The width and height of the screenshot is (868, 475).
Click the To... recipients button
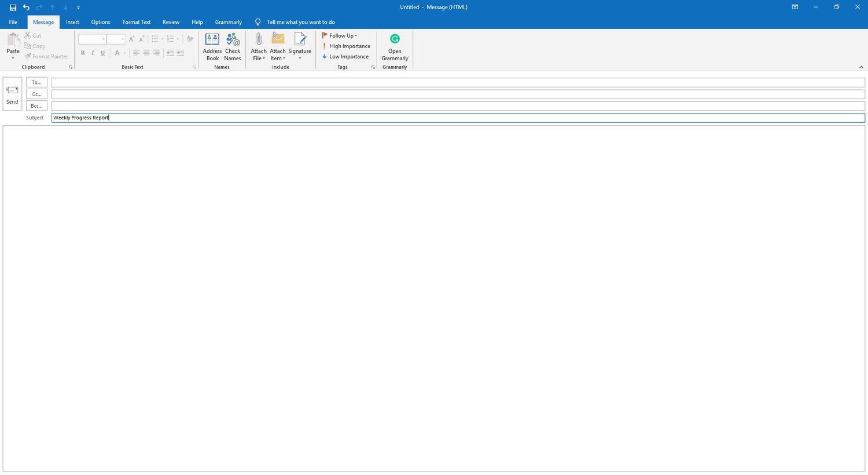[x=36, y=82]
